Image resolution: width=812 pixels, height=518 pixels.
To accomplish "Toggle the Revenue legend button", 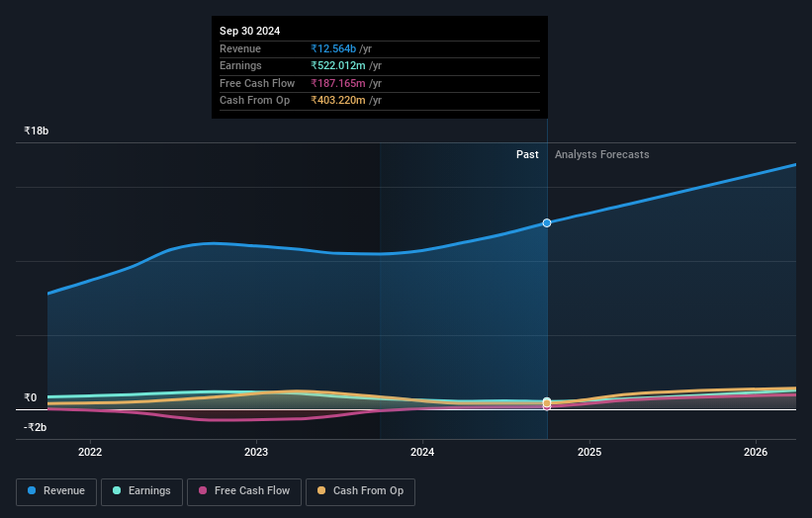I will (56, 491).
